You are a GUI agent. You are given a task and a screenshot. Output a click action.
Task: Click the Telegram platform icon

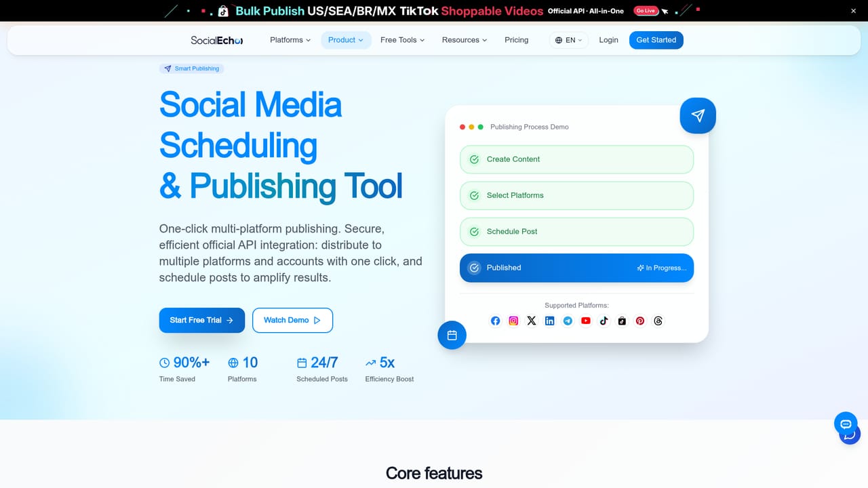pos(568,321)
